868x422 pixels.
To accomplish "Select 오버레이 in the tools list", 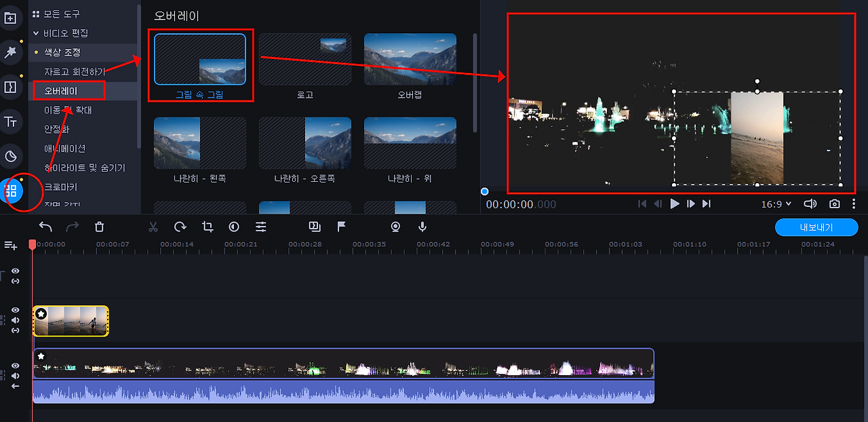I will (61, 90).
